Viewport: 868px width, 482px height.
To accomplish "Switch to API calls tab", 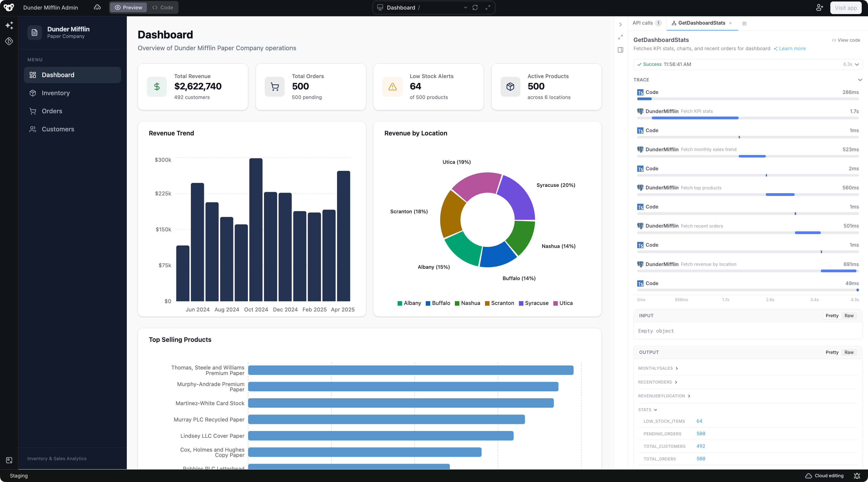I will (647, 23).
